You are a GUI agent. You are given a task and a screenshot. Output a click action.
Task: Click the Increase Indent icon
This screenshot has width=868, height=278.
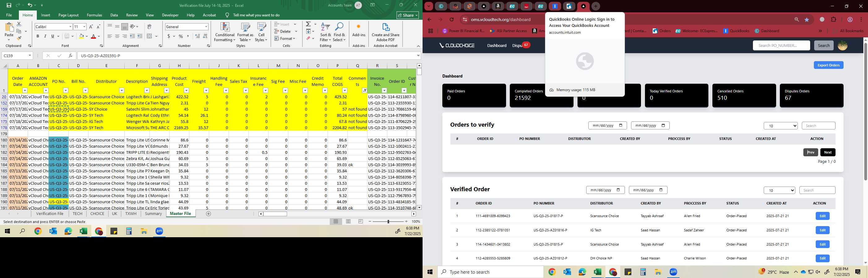(140, 36)
